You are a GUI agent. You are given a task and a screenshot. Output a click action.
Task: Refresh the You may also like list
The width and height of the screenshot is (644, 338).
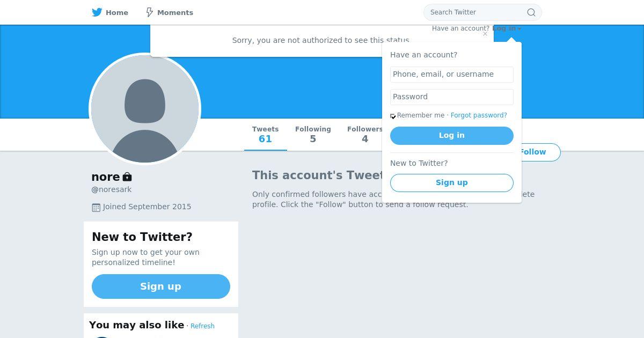202,326
